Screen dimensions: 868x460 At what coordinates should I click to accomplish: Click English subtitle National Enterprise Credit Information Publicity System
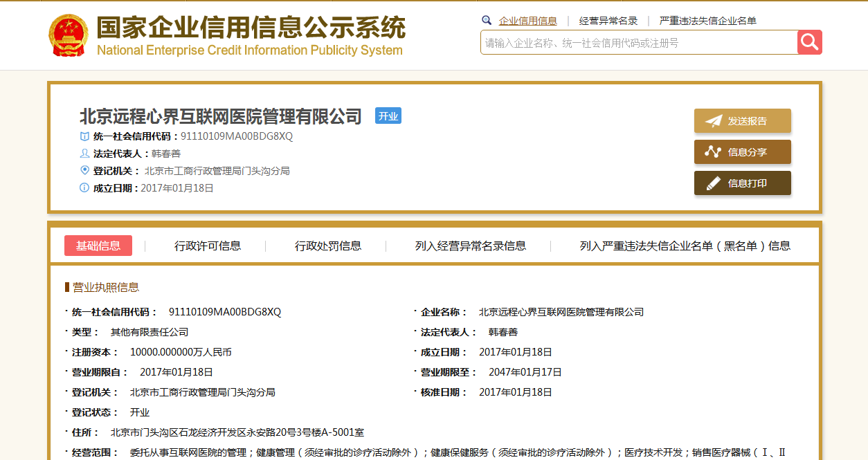(250, 50)
